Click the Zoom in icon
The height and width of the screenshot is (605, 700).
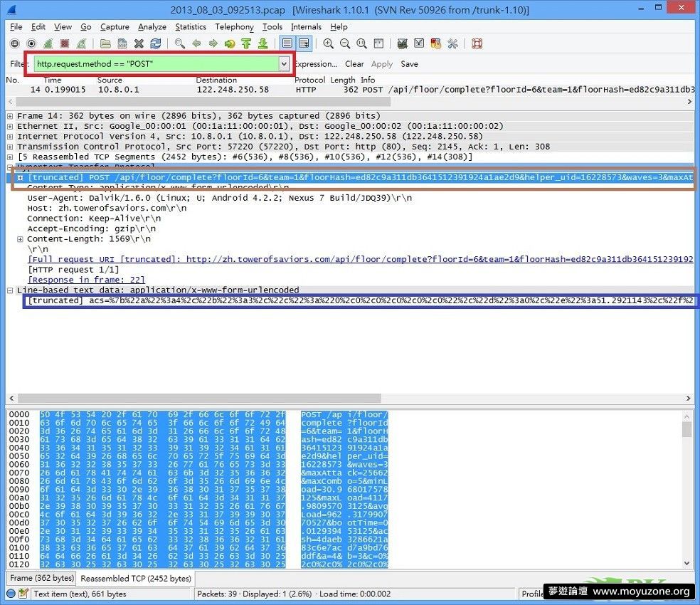coord(328,44)
